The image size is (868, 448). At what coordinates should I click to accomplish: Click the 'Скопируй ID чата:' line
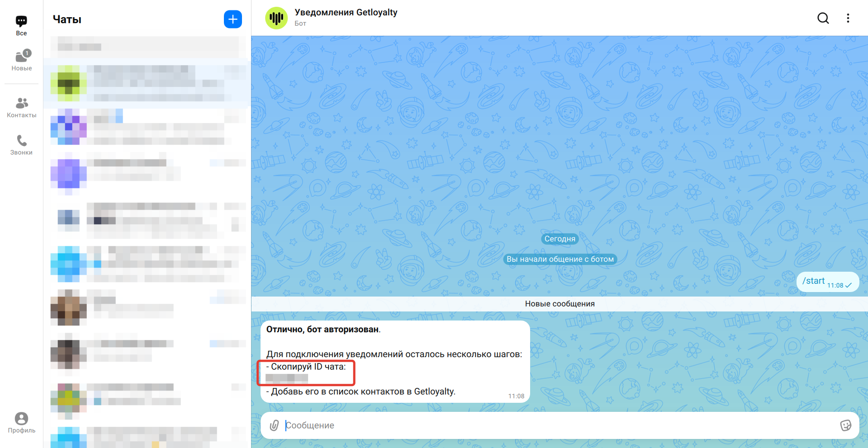[x=306, y=367]
